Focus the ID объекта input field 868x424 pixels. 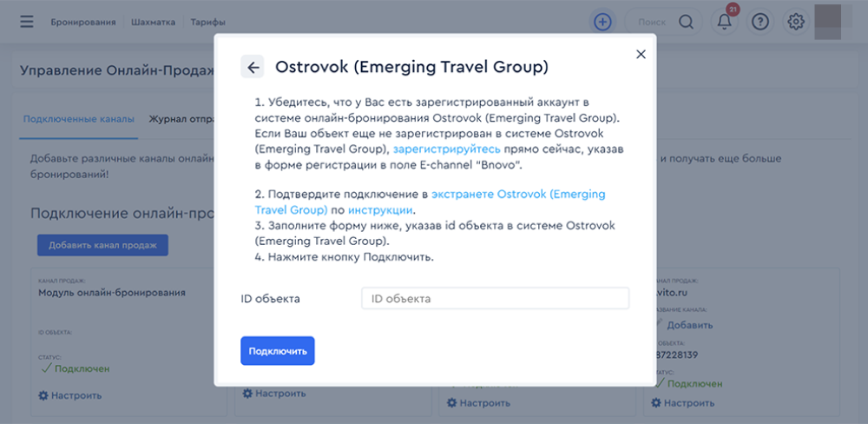(x=495, y=299)
